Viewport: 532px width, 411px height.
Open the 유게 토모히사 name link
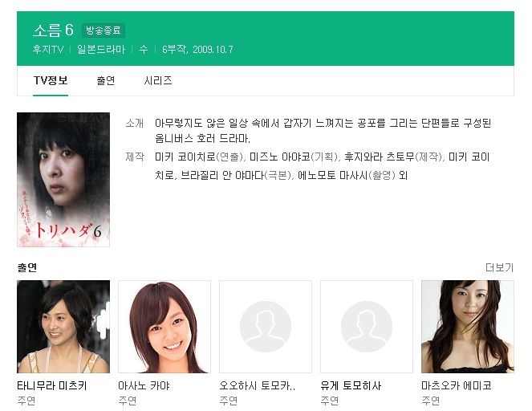pos(351,385)
